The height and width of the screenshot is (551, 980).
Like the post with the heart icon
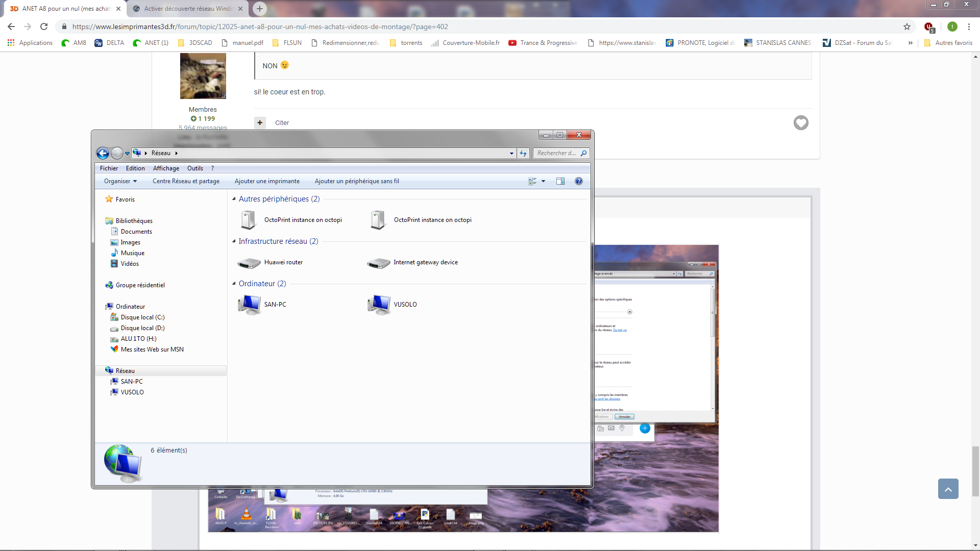point(801,122)
